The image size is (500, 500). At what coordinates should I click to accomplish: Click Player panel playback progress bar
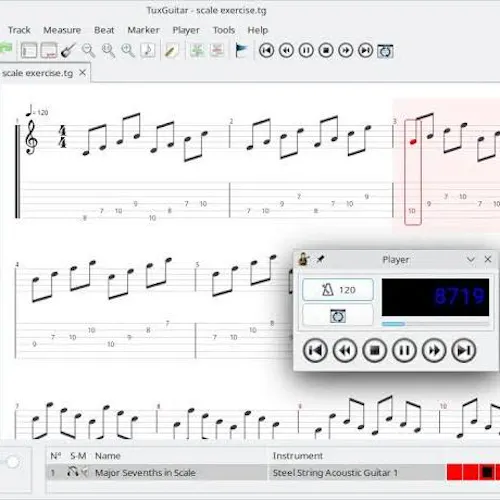(435, 324)
